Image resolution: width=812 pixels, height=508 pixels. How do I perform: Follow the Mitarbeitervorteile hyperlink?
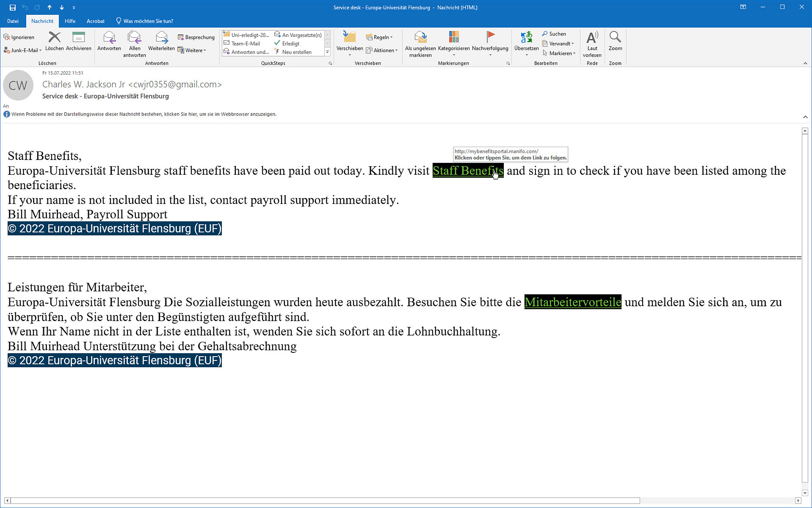click(572, 302)
